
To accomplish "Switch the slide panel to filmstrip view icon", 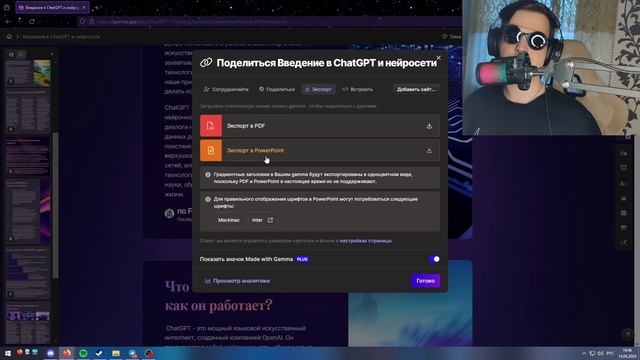I will [x=11, y=54].
